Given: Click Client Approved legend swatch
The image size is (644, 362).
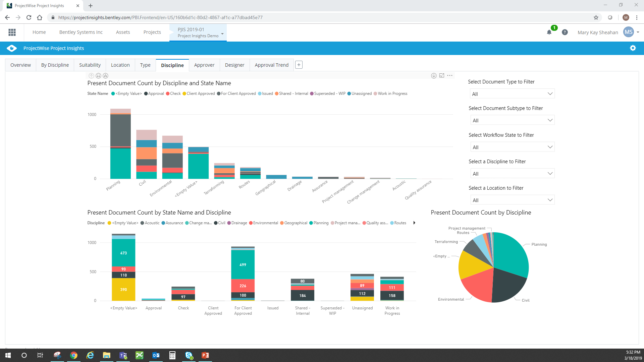Looking at the screenshot, I should 184,94.
